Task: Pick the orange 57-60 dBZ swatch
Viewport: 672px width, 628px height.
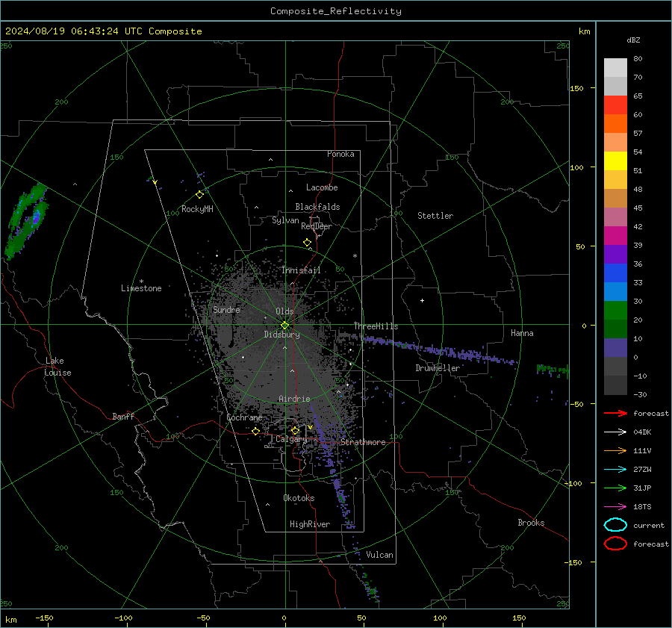Action: coord(615,124)
